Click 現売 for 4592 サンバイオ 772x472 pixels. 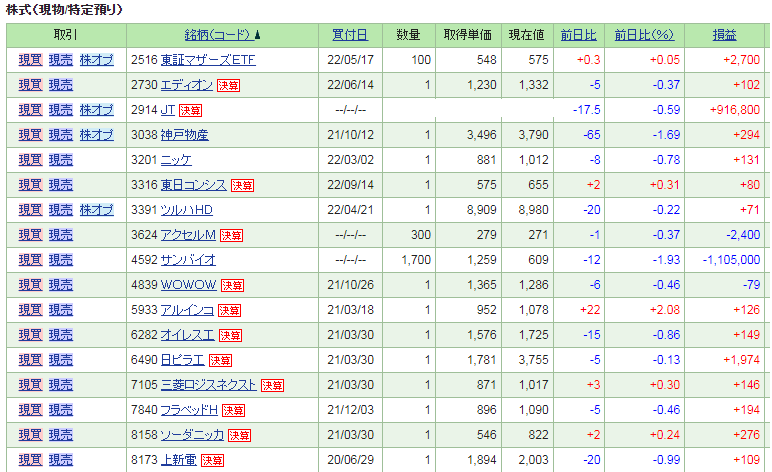pos(61,260)
